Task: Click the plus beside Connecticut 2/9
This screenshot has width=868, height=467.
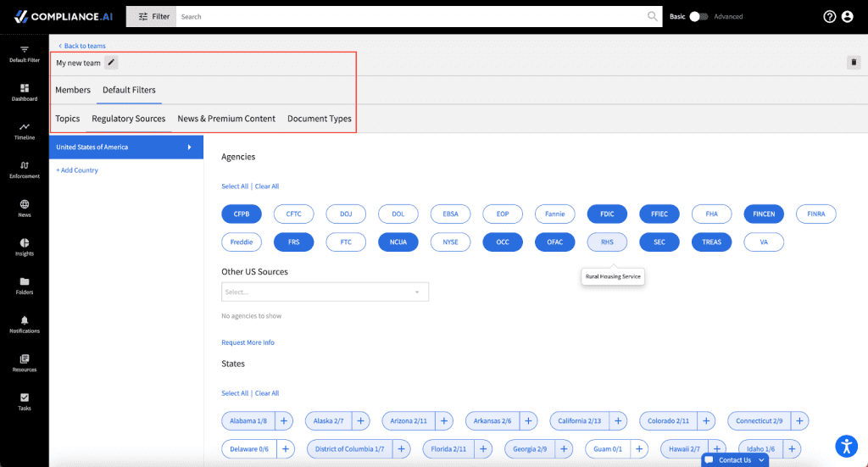Action: tap(799, 421)
